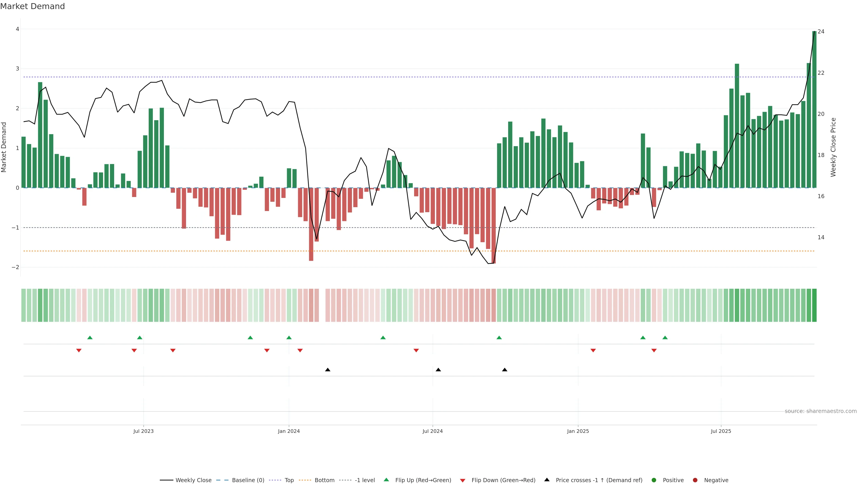The width and height of the screenshot is (868, 488).
Task: Click the Positive green dot legend icon
Action: click(654, 480)
